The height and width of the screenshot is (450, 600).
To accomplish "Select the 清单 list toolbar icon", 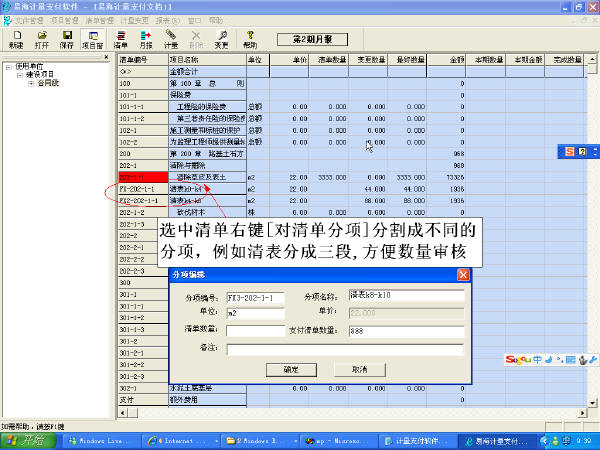I will 121,38.
